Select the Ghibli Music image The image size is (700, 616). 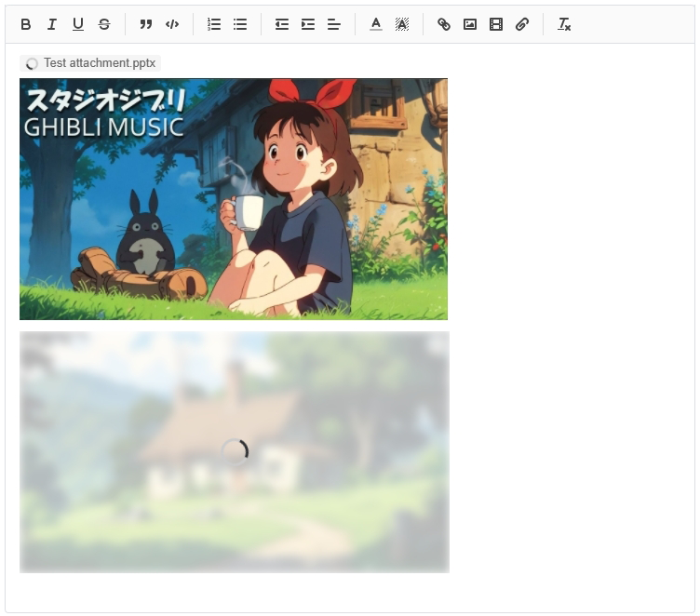point(234,199)
